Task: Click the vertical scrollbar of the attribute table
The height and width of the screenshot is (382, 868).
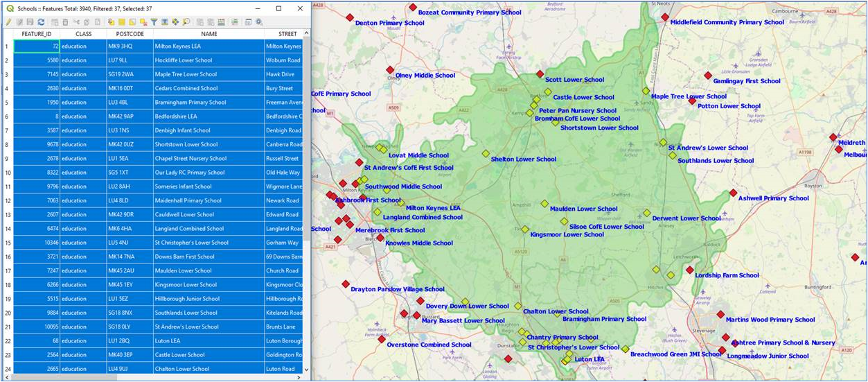Action: click(x=307, y=201)
